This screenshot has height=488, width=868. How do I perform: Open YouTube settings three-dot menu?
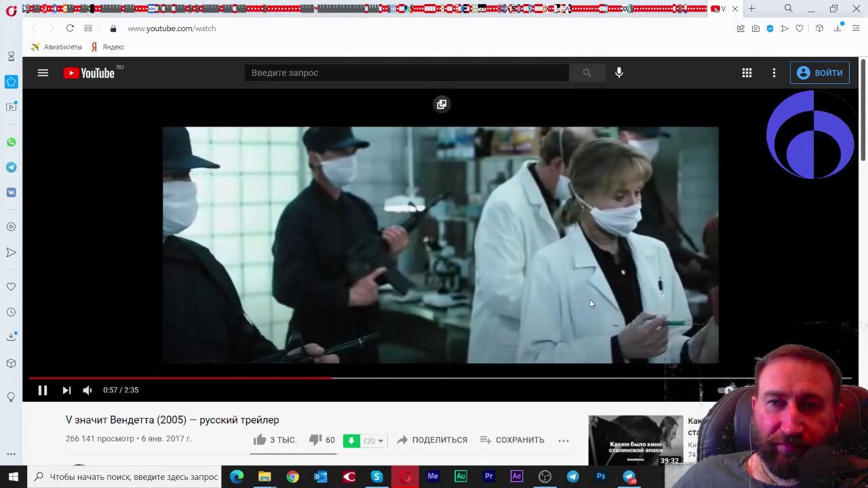point(774,73)
